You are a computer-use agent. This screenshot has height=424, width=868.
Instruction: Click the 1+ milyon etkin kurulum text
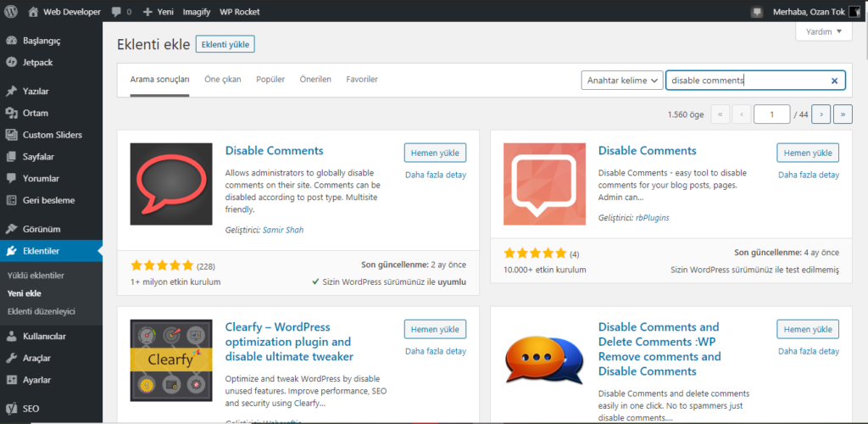point(175,282)
